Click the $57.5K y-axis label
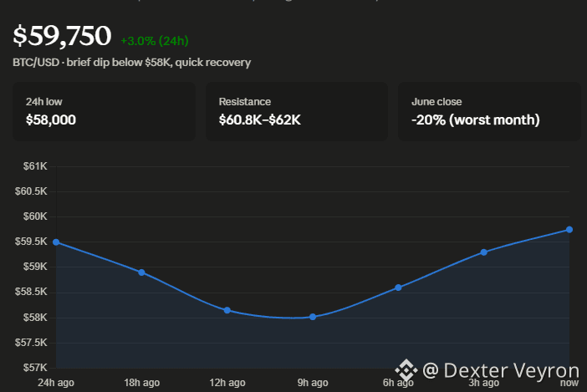 pos(31,343)
